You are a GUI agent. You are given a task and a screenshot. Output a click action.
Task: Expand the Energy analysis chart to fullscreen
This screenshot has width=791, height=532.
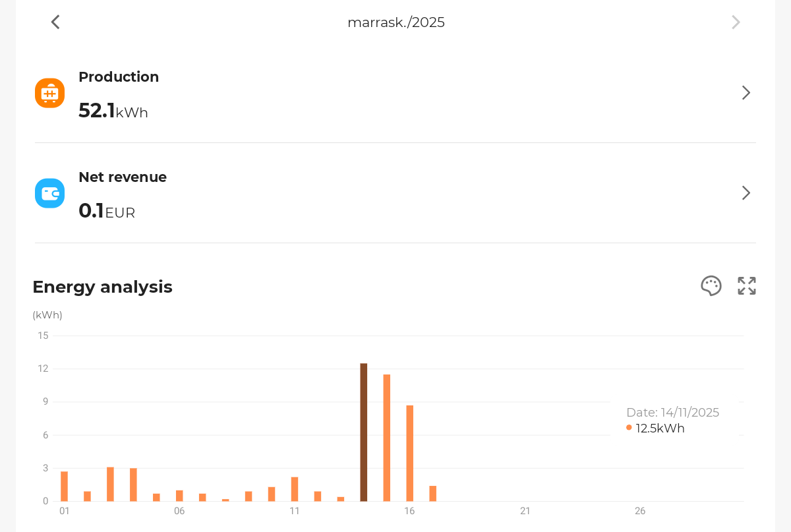pyautogui.click(x=746, y=286)
